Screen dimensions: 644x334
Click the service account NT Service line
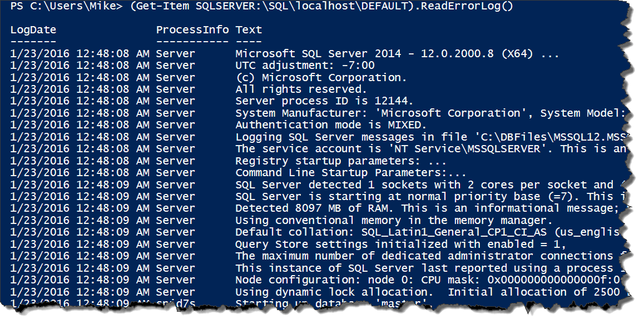pos(431,149)
